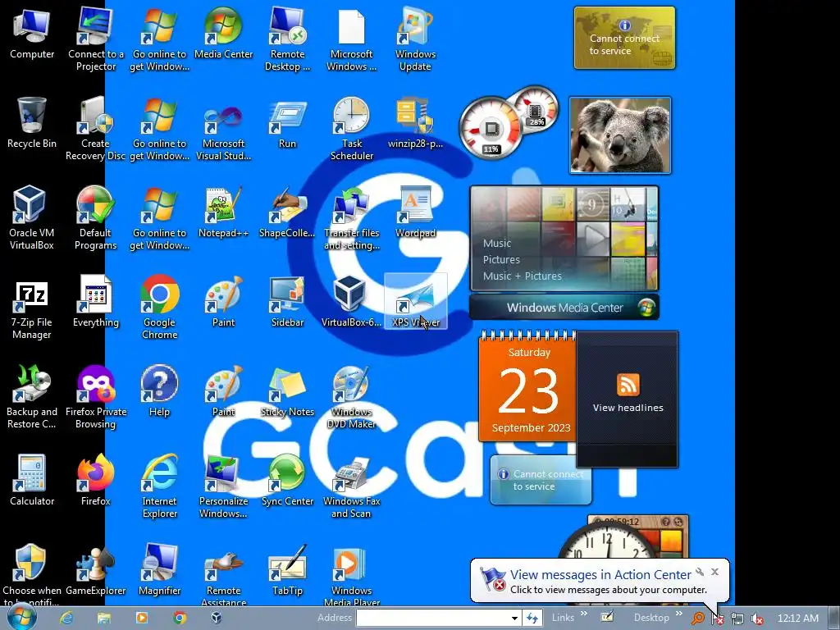Viewport: 840px width, 630px height.
Task: Open the Recycle Bin
Action: pyautogui.click(x=32, y=123)
